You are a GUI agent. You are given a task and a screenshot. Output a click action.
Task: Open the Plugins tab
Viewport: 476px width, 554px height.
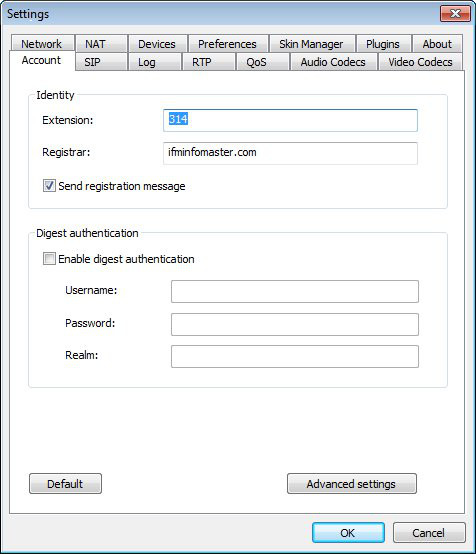[383, 44]
